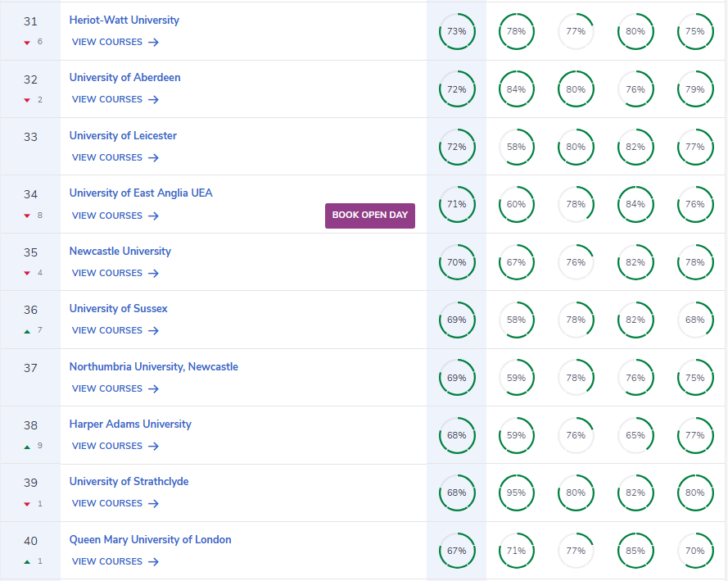Image resolution: width=728 pixels, height=581 pixels.
Task: Click Newcastle University's 67% score circle
Action: (516, 262)
